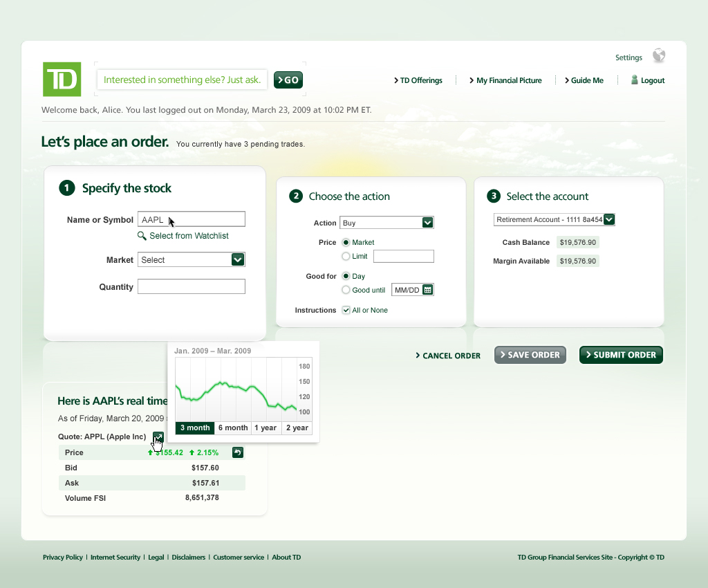Open the Retirement Account dropdown
This screenshot has width=708, height=588.
[608, 219]
